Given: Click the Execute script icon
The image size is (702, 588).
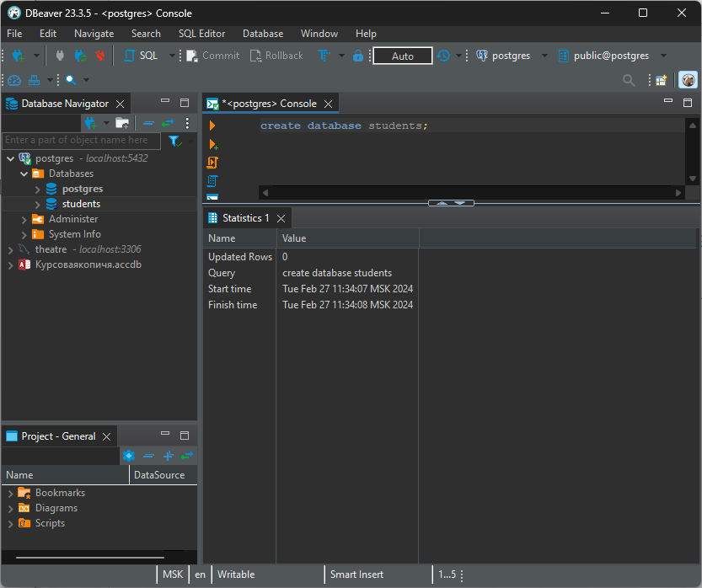Looking at the screenshot, I should [212, 163].
